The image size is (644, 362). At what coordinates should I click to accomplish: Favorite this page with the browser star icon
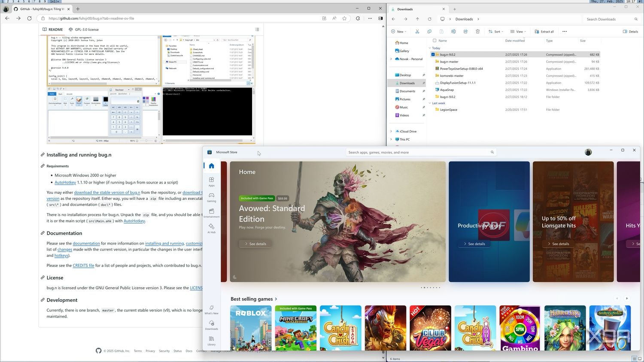coord(344,18)
